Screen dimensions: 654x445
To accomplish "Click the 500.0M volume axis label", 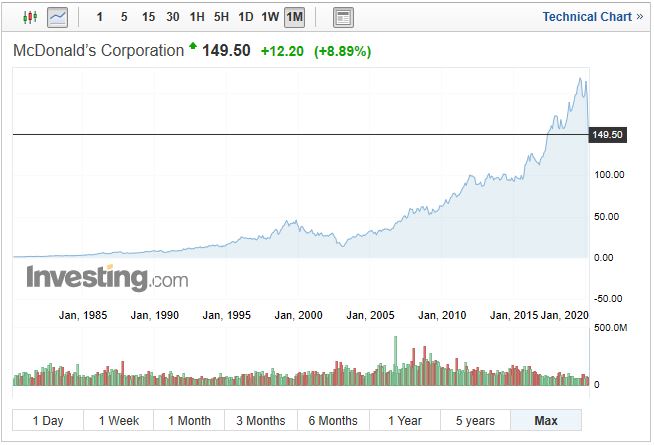I will point(611,328).
